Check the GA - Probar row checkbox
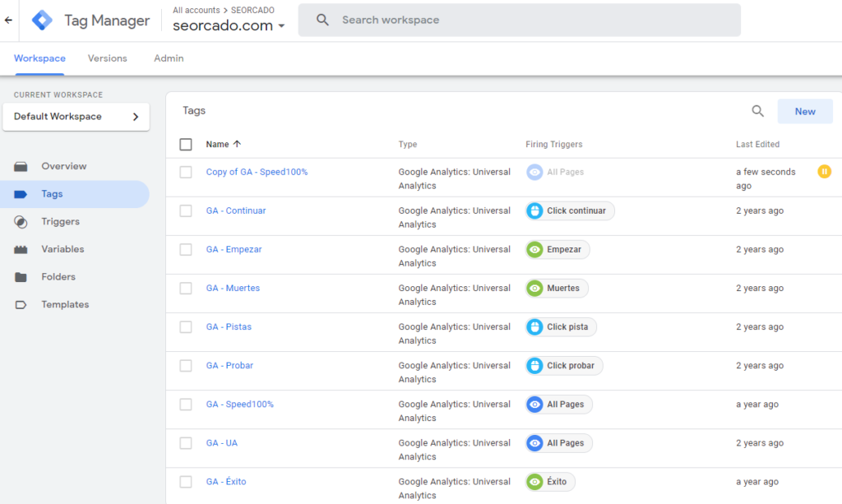842x504 pixels. pos(186,366)
